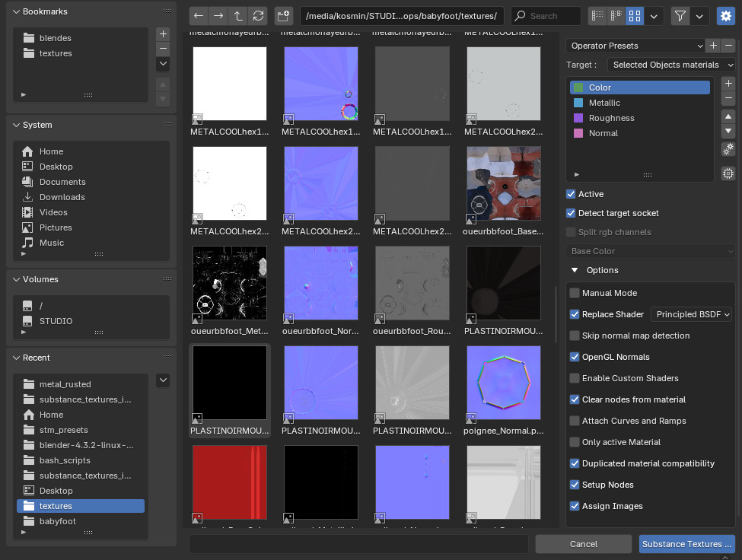Add current folder to bookmarks
742x560 pixels.
point(162,34)
